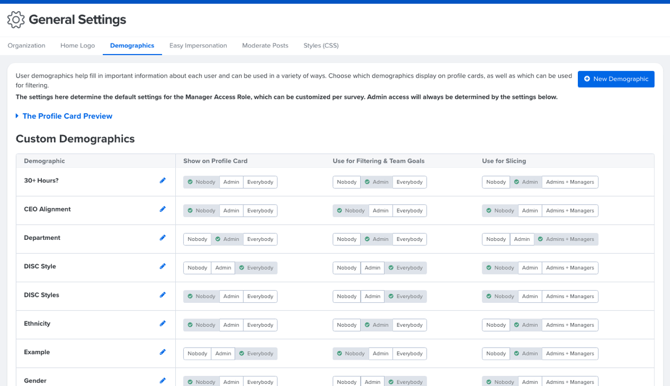Set 30+ Hours? profile card to Everybody
This screenshot has width=670, height=386.
pos(260,182)
